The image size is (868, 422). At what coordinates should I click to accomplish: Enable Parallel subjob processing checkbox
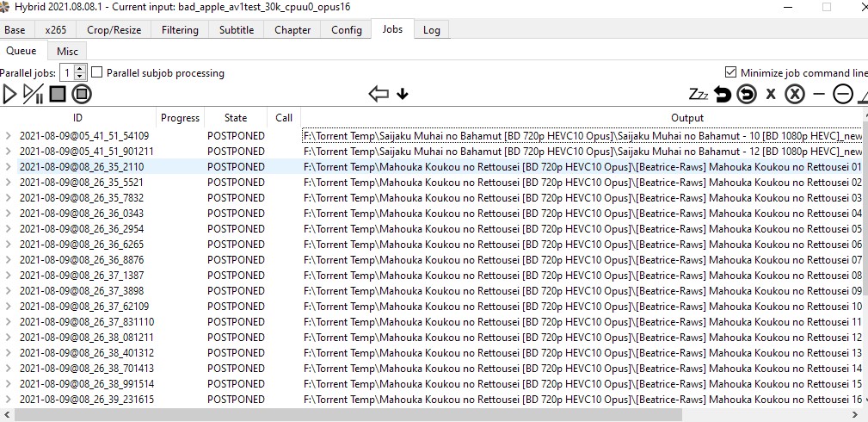pos(97,73)
